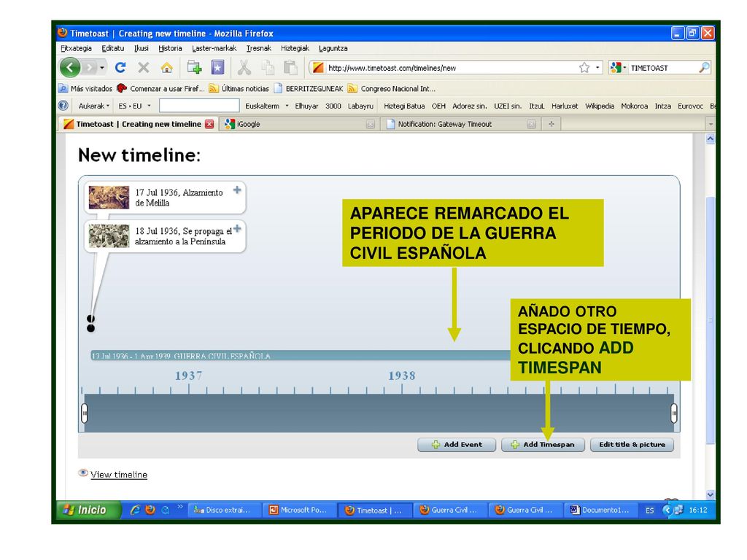Image resolution: width=747 pixels, height=560 pixels.
Task: Open BERRITZEGUNEAK bookmark
Action: [309, 88]
